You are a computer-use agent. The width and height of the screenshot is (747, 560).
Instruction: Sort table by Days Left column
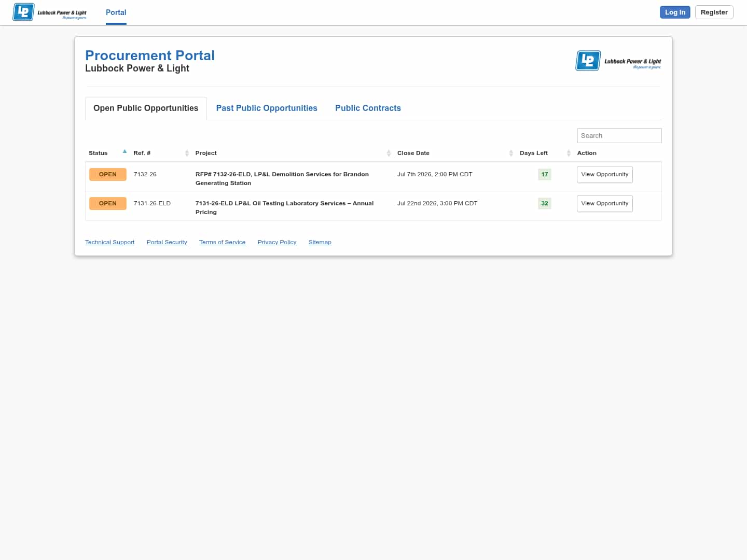545,153
